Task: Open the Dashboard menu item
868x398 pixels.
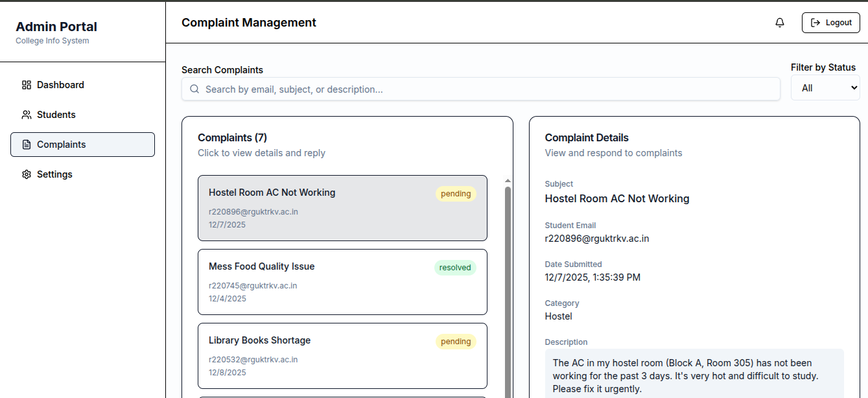Action: click(x=82, y=85)
